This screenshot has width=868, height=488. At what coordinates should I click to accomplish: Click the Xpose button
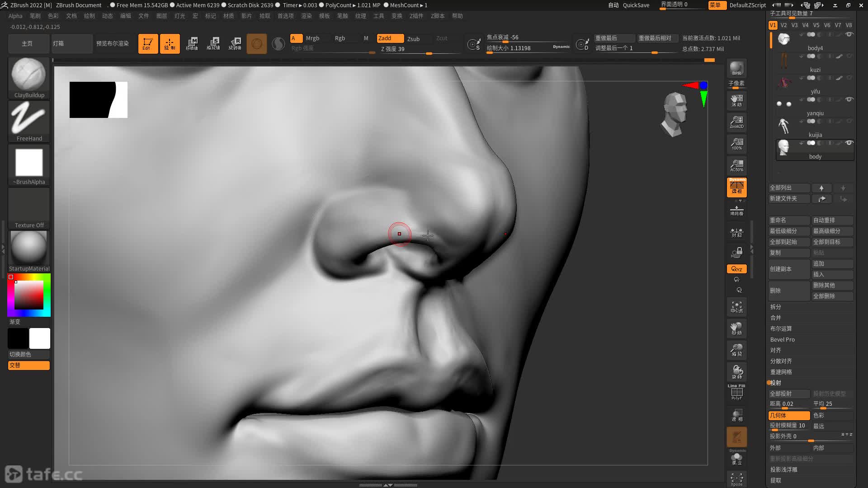click(737, 479)
